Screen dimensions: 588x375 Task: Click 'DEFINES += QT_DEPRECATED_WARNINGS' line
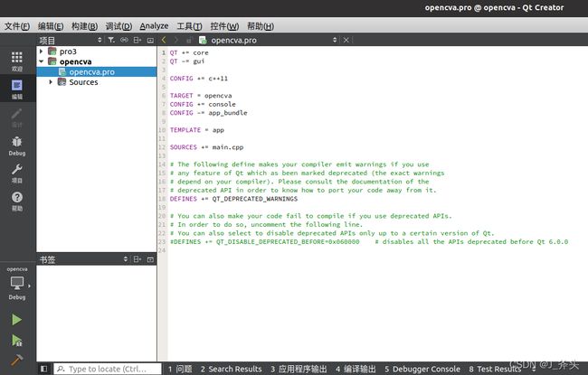[x=233, y=199]
